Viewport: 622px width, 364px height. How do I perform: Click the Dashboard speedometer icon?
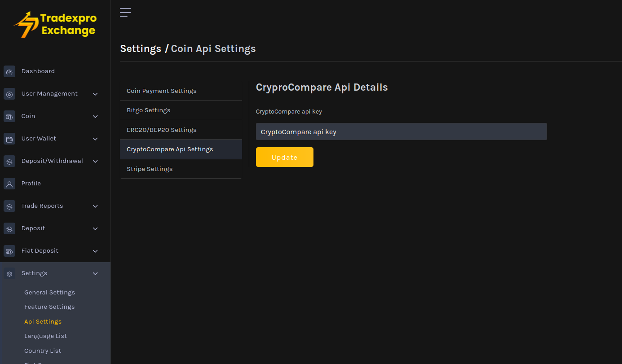pos(9,72)
